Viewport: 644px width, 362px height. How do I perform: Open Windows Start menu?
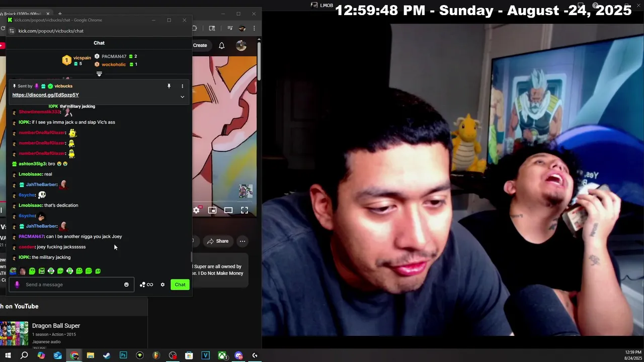click(x=8, y=355)
